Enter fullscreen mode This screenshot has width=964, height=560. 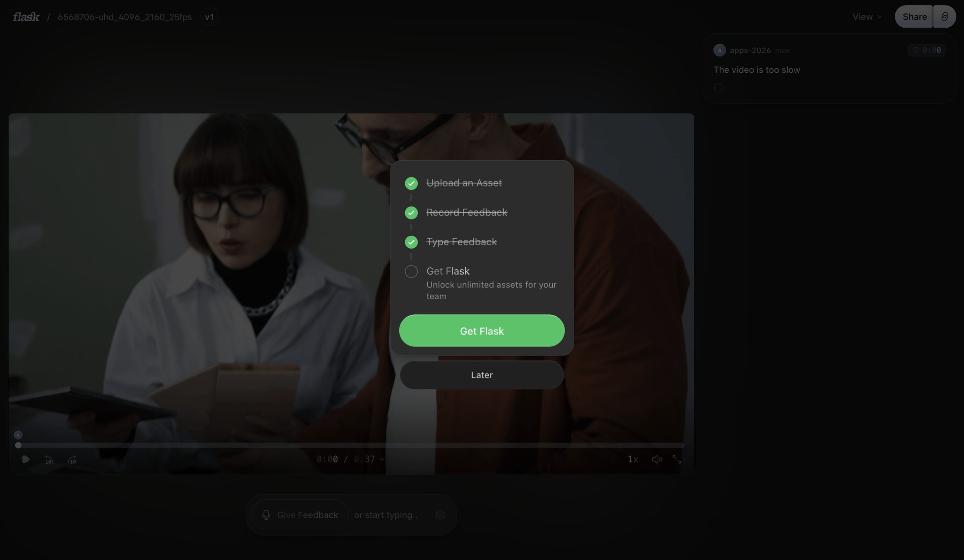click(x=677, y=459)
